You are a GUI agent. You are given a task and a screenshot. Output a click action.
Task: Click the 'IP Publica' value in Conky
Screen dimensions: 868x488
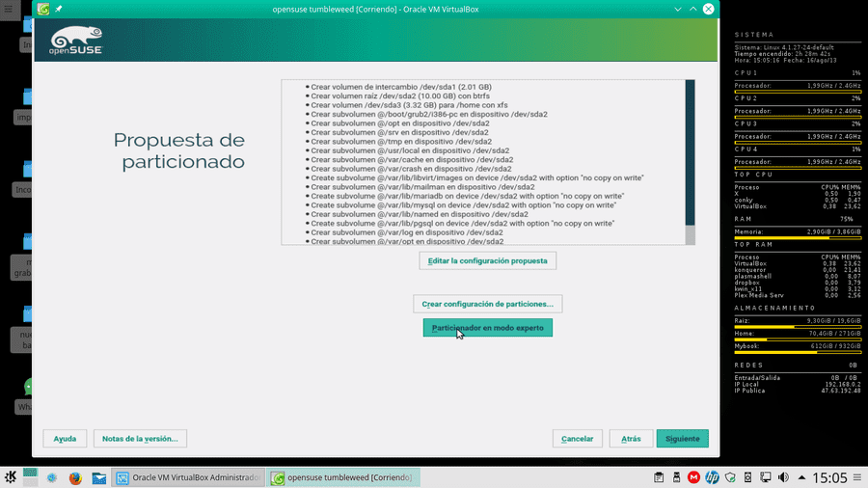[843, 391]
